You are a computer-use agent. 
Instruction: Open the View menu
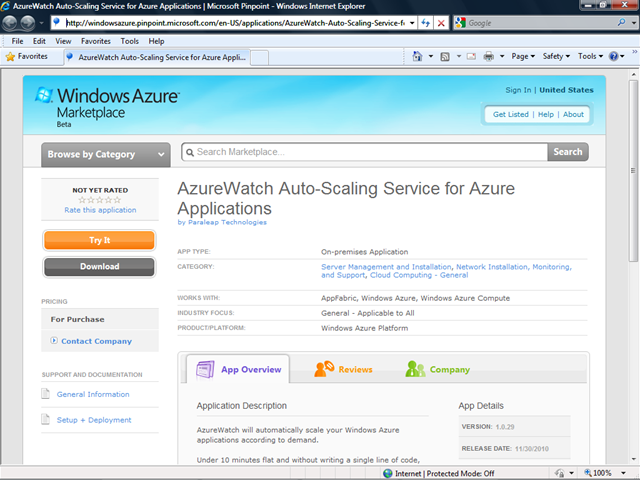click(x=63, y=41)
